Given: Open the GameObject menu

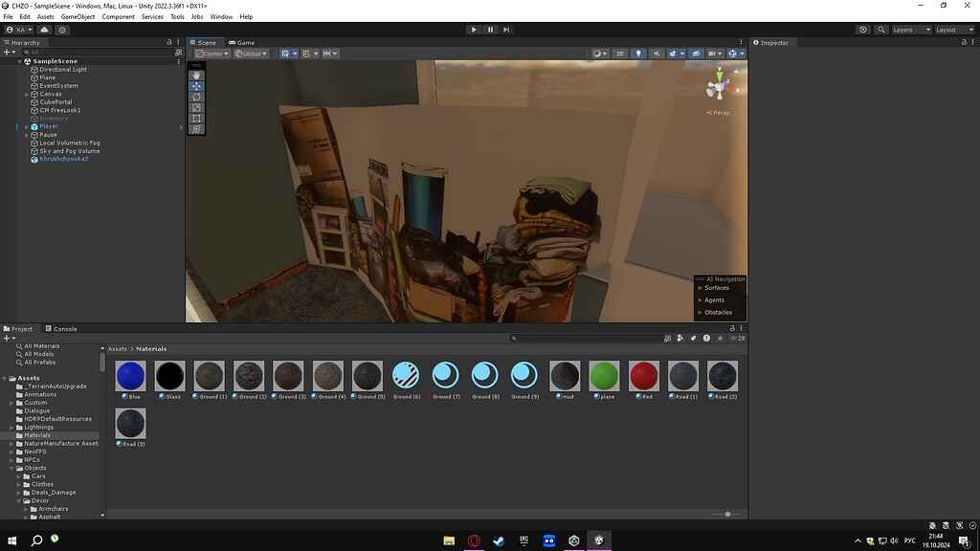Looking at the screenshot, I should pos(77,16).
